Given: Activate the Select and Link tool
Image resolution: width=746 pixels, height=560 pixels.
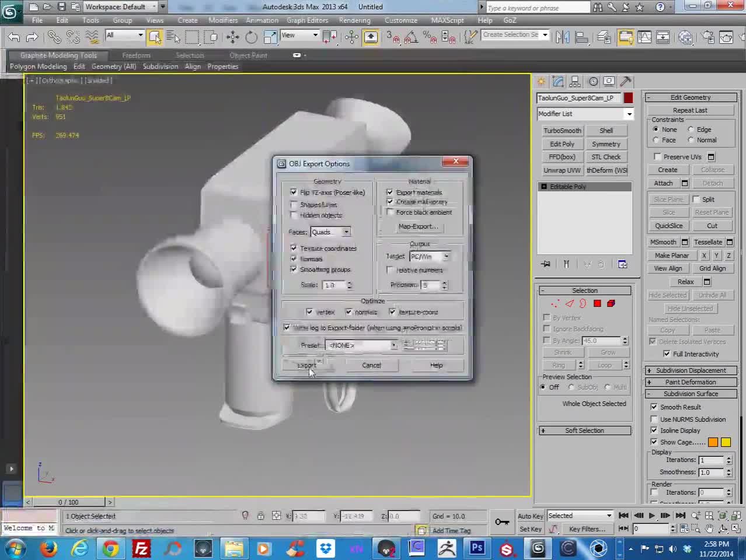Looking at the screenshot, I should 54,37.
